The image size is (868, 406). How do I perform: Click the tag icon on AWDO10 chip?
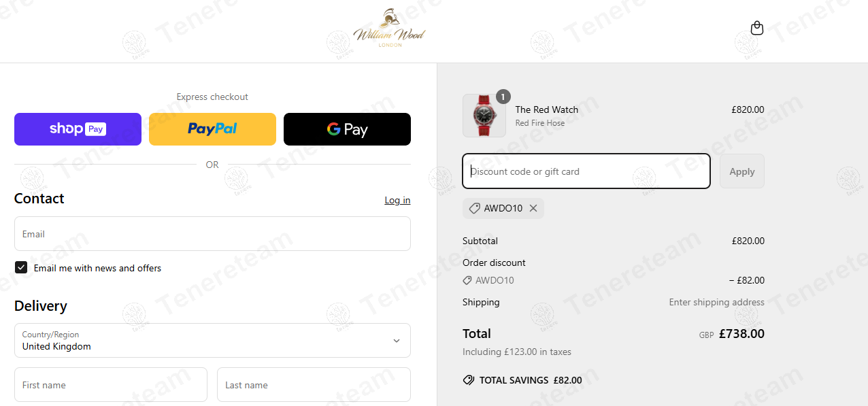pyautogui.click(x=475, y=208)
